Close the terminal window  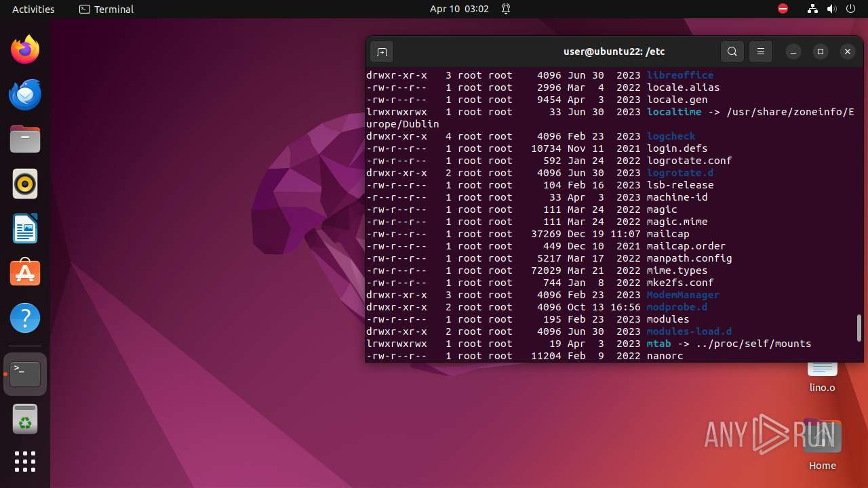click(848, 52)
